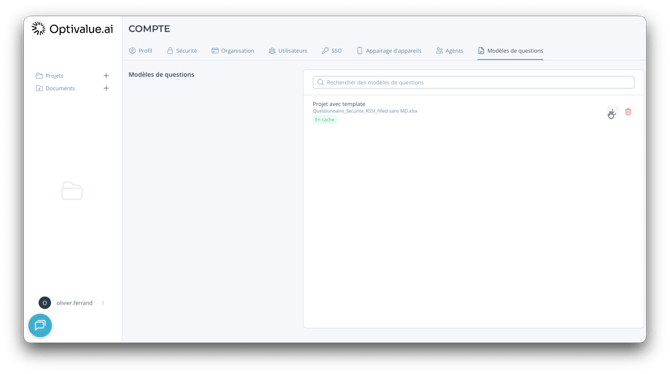Add a new project with plus icon
Viewport: 670px width, 374px height.
tap(106, 76)
